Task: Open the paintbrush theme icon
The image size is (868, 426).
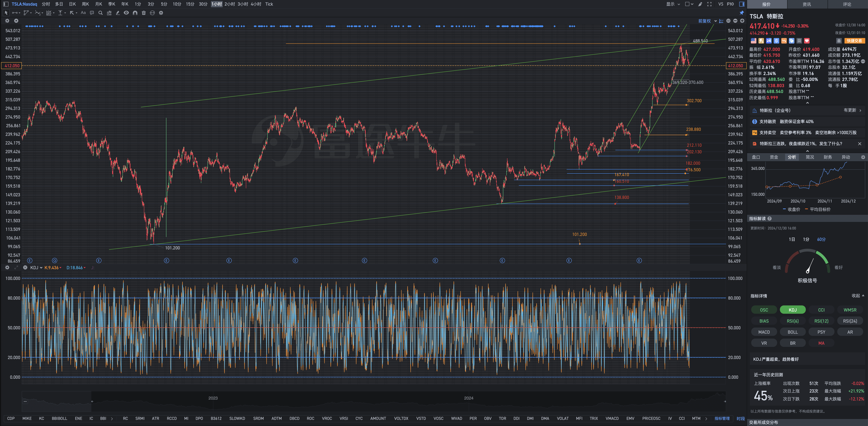Action: click(700, 4)
